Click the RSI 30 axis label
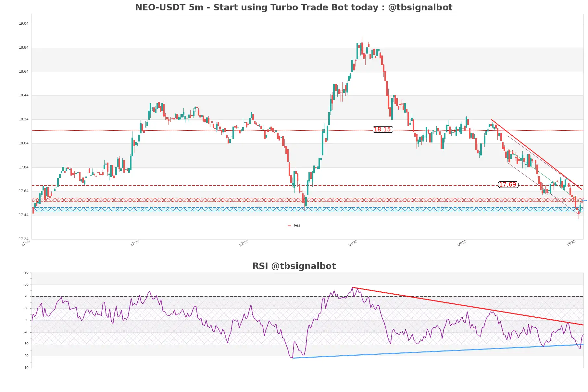Image resolution: width=588 pixels, height=392 pixels. pos(26,344)
